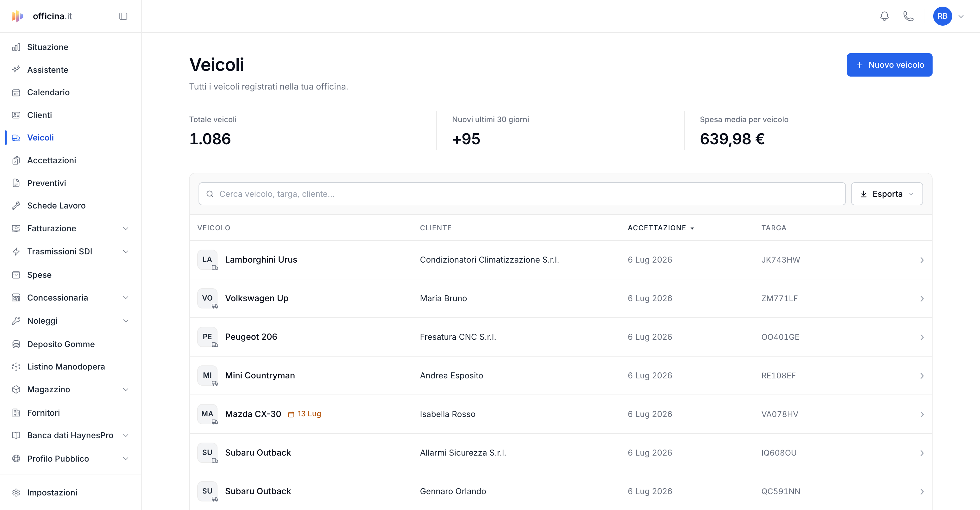The image size is (980, 510).
Task: Open the RB user avatar
Action: pyautogui.click(x=942, y=16)
